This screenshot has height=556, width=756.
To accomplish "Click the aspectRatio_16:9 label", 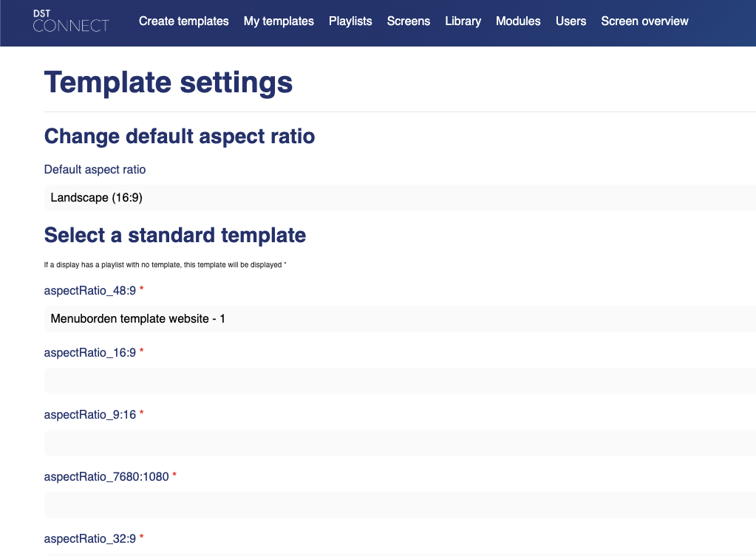I will [x=90, y=353].
